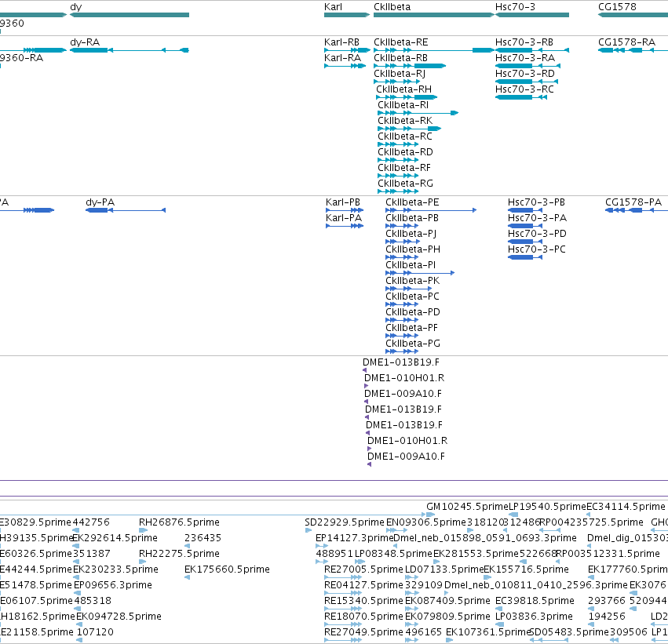The width and height of the screenshot is (668, 644).
Task: Select the EK094728.5prime EST label
Action: (x=119, y=617)
